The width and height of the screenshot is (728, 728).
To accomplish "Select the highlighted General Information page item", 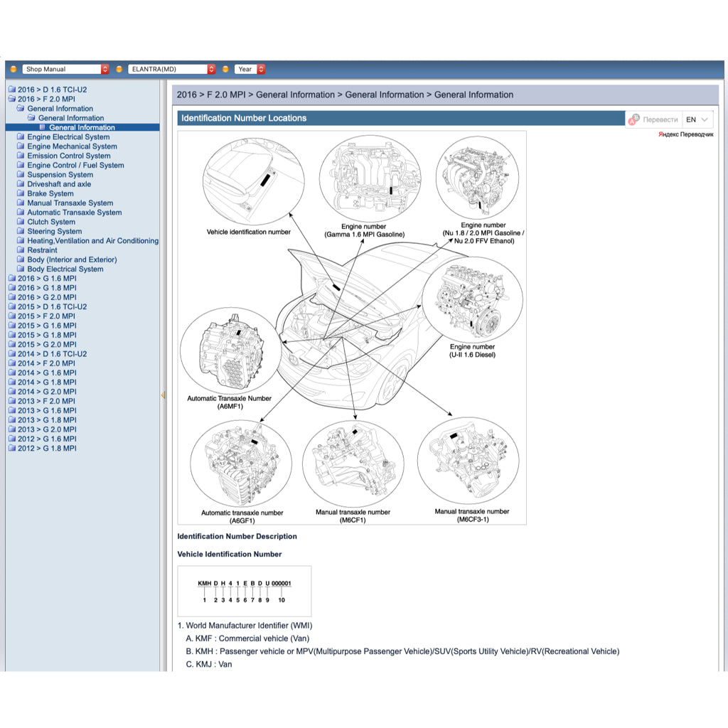I will [82, 128].
